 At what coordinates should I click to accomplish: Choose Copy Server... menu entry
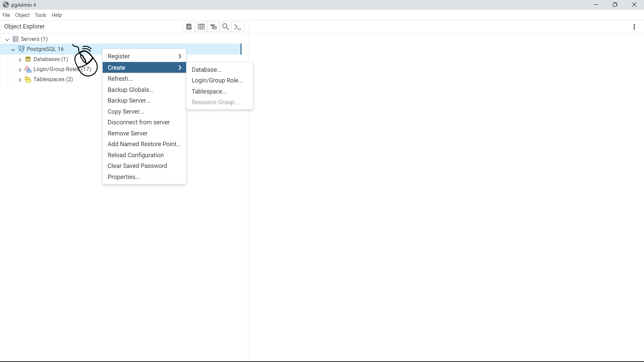(x=144, y=112)
